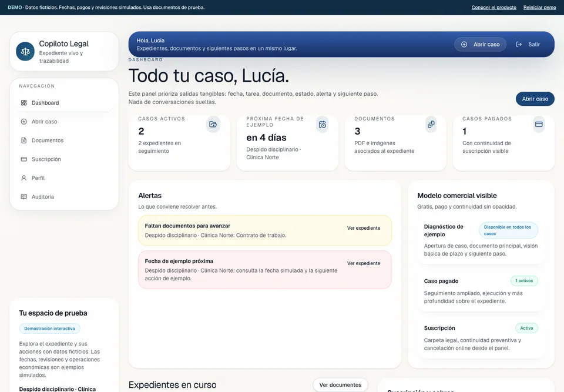Click the 'Todo tu caso, Lucía.' title
Screen dimensions: 564x392
coord(209,76)
